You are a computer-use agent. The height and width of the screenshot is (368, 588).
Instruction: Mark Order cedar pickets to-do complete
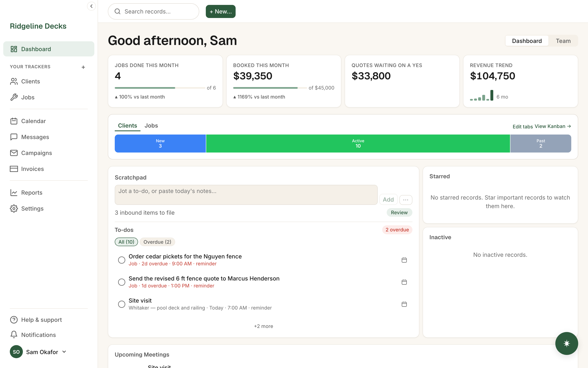(x=121, y=260)
